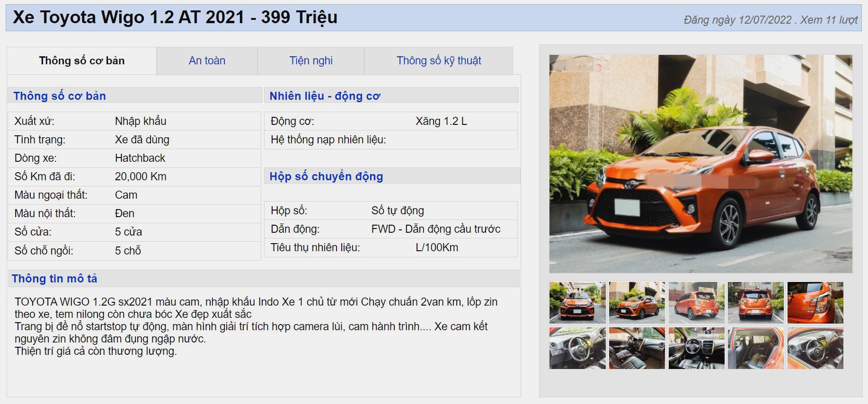Screen dimensions: 868x404
Task: Click the 'Dẫn động:' label
Action: 295,229
